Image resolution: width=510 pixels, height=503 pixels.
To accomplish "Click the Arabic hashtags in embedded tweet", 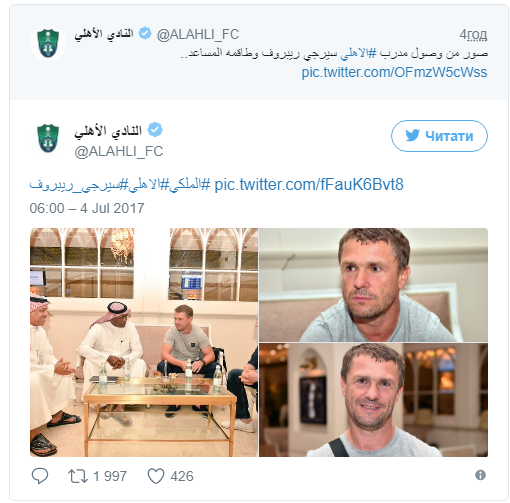I will click(x=120, y=184).
